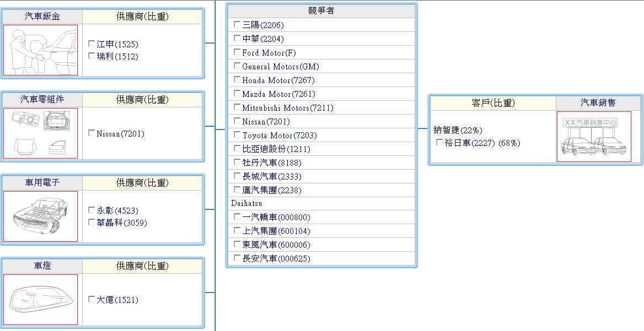
Task: Visit the 華晶科(3059) link
Action: point(122,223)
